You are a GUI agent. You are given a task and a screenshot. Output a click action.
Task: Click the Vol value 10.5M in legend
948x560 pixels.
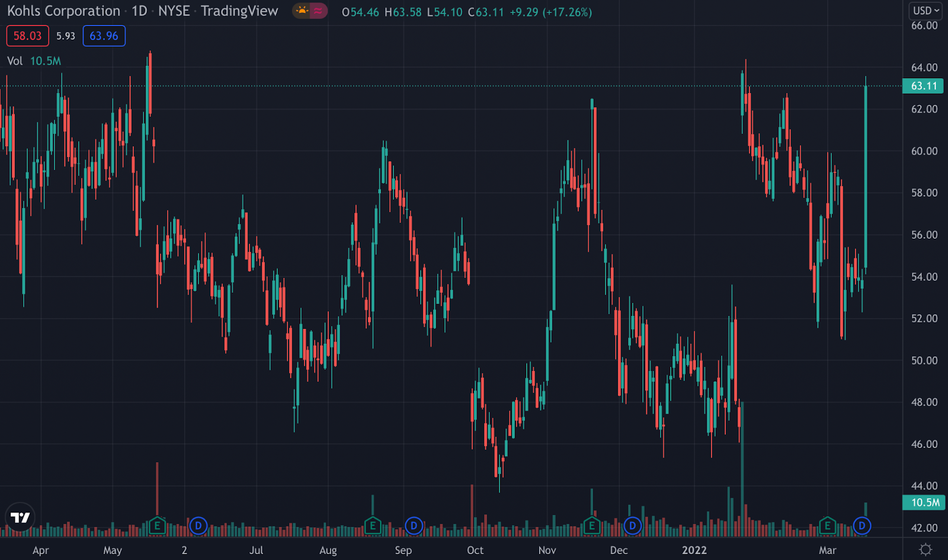coord(46,61)
